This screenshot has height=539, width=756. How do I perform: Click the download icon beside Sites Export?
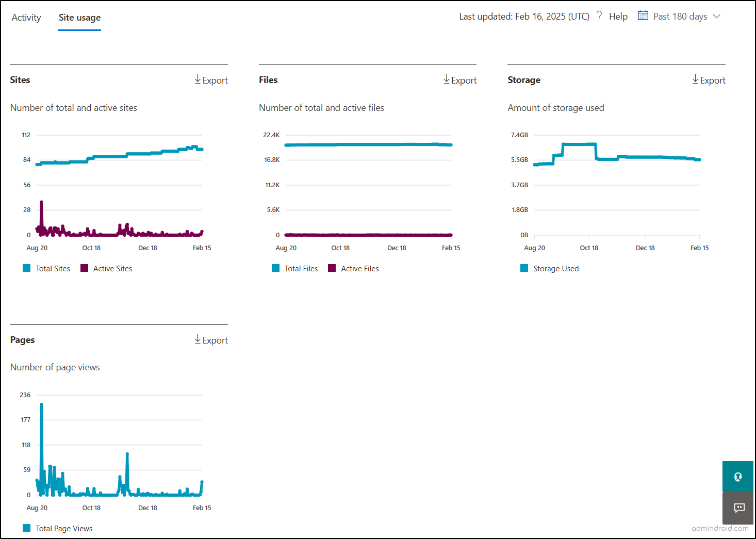pos(198,79)
